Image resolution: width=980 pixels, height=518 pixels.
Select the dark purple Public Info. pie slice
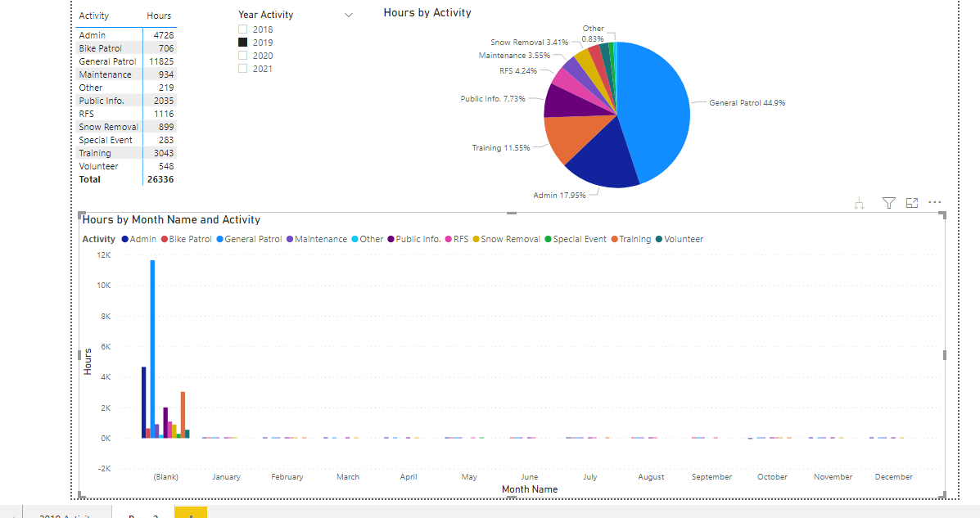pyautogui.click(x=572, y=103)
